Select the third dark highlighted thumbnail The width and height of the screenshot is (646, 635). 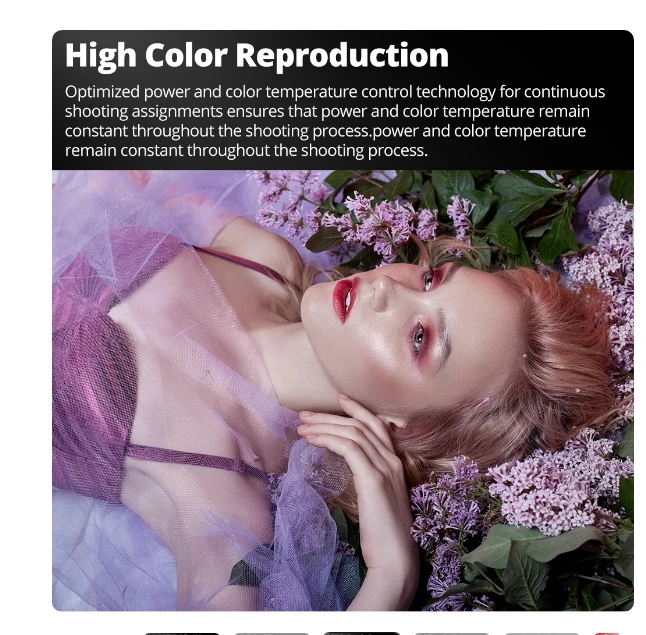362,633
